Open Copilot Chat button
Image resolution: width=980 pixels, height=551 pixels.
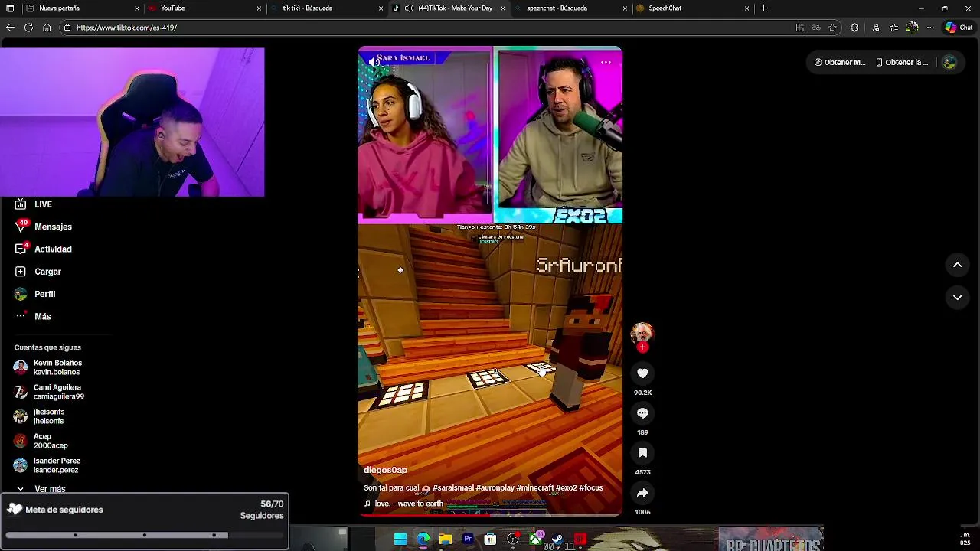(x=959, y=28)
